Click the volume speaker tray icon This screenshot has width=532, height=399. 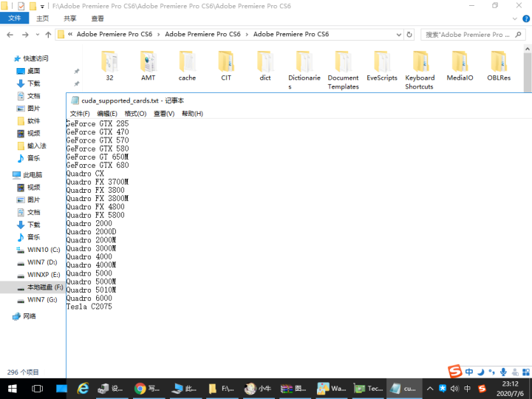(454, 389)
